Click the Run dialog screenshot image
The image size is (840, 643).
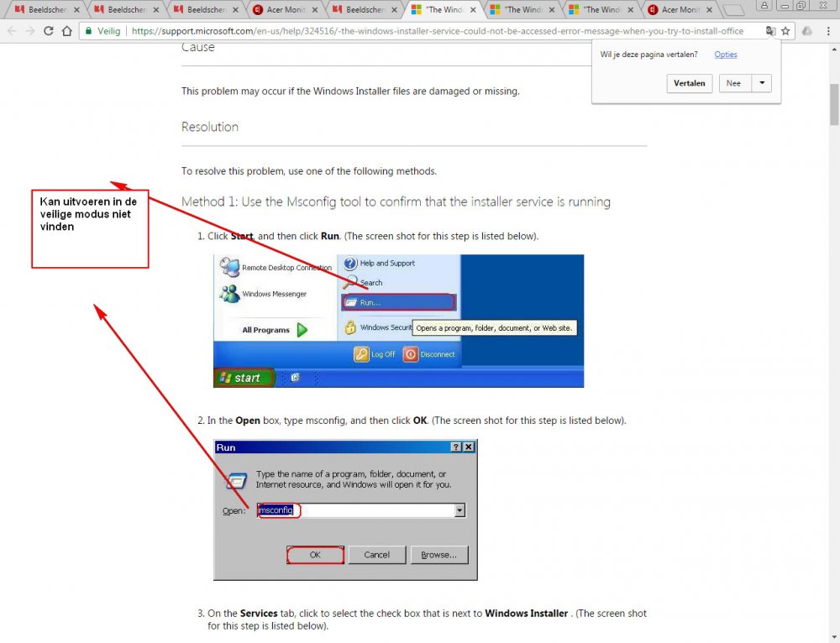pos(345,510)
